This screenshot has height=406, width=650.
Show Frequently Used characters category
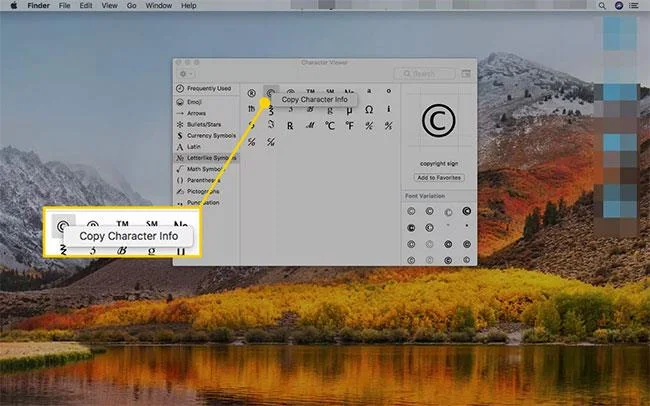(206, 88)
